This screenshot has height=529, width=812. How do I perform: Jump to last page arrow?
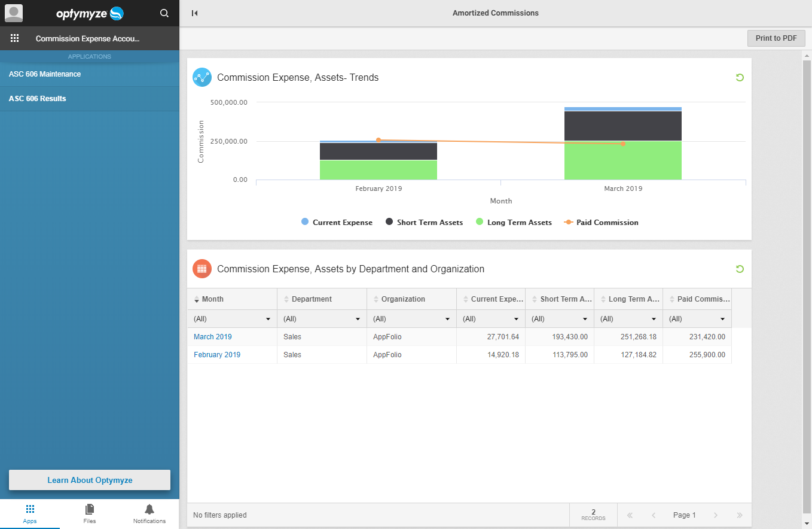[740, 515]
